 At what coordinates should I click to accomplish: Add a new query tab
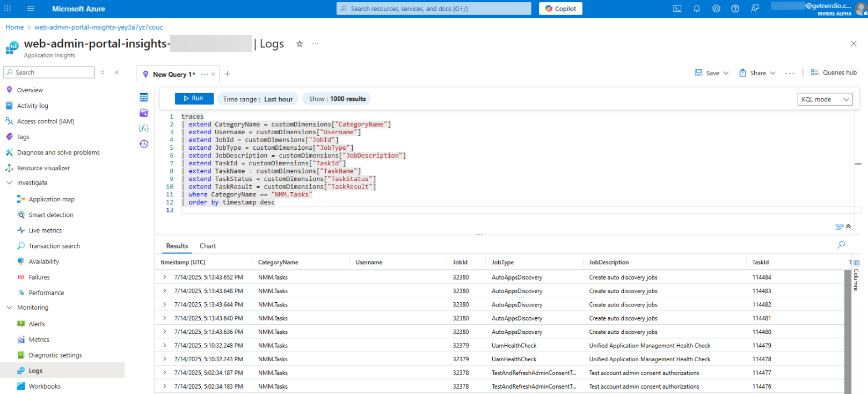coord(227,74)
